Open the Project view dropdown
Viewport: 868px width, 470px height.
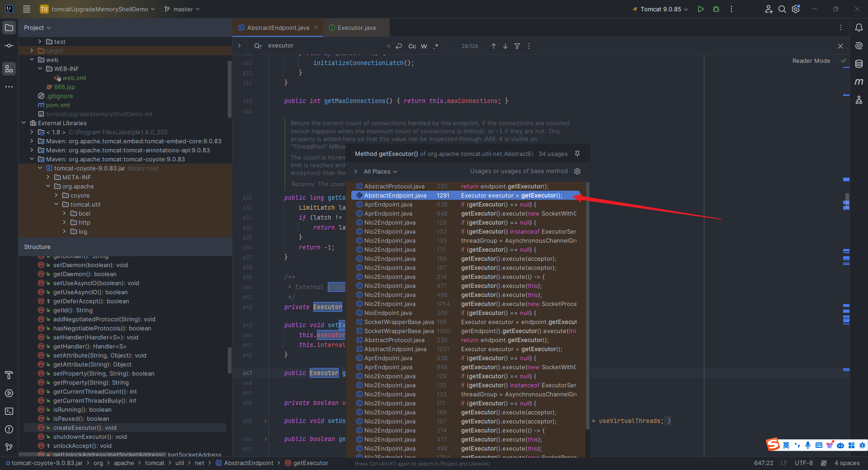pyautogui.click(x=37, y=28)
